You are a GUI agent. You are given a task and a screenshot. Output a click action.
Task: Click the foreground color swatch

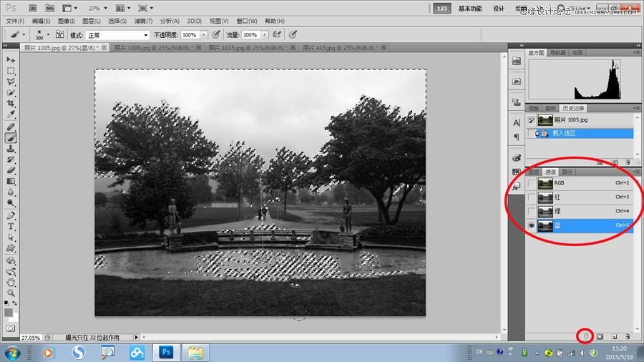coord(9,310)
